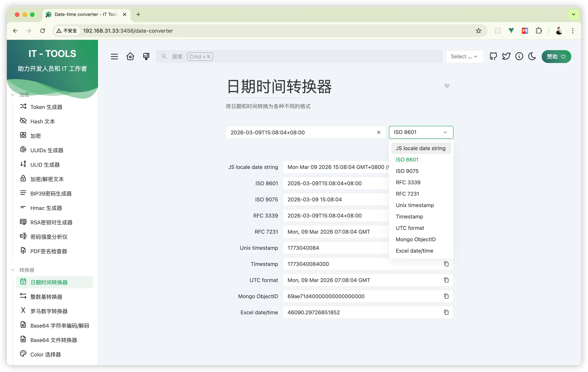588x372 pixels.
Task: Toggle the sidebar hamburger menu
Action: click(x=114, y=57)
